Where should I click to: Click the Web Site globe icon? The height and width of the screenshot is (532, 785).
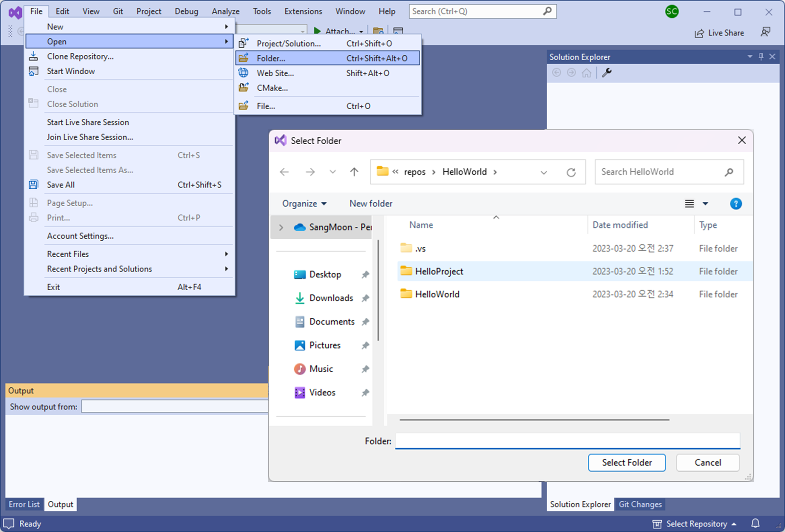244,73
